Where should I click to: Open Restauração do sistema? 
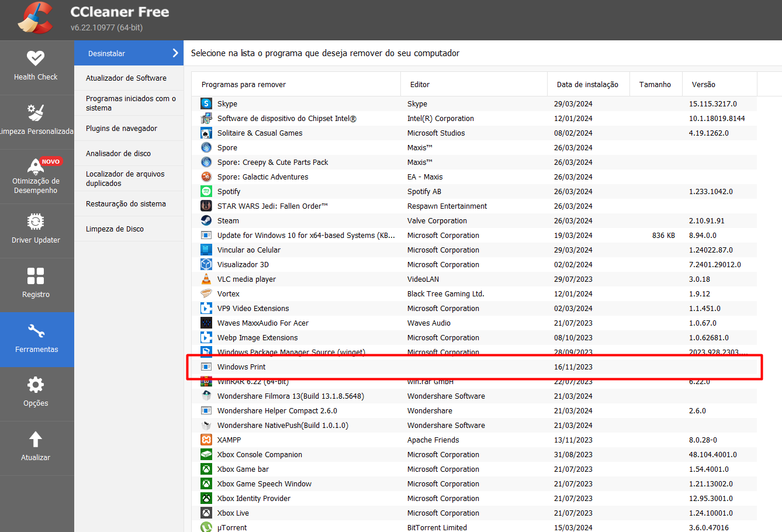[x=129, y=203]
